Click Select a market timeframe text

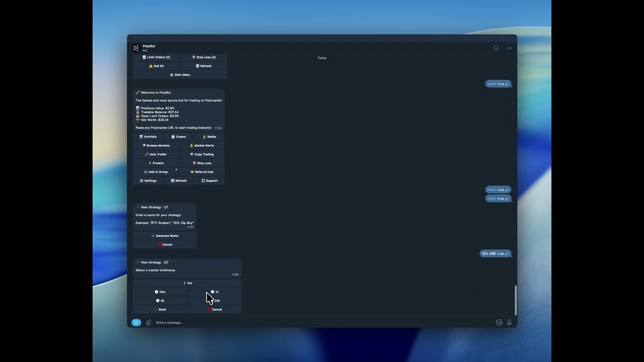[155, 270]
